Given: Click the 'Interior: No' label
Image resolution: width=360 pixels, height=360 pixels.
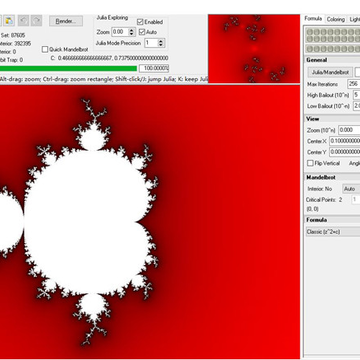Looking at the screenshot, I should click(320, 189).
